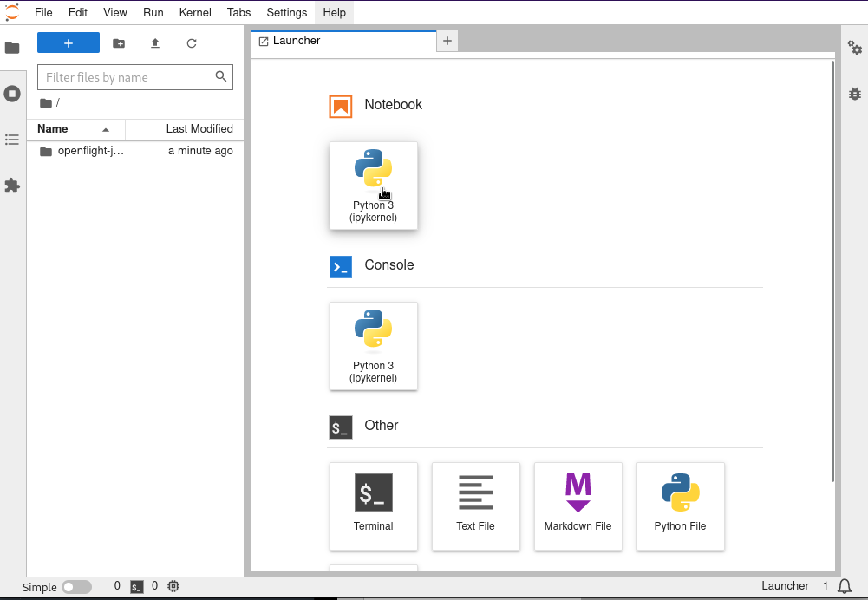Open the file browser sidebar panel
868x600 pixels.
coord(12,47)
